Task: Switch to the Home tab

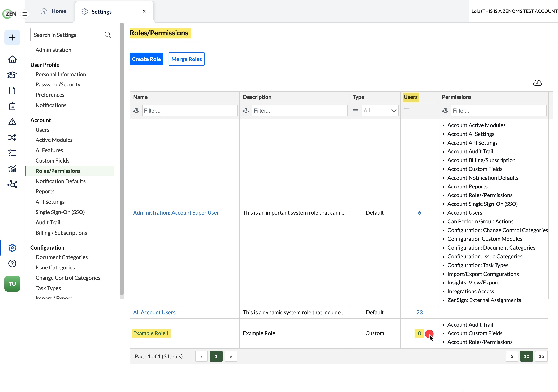Action: 53,11
